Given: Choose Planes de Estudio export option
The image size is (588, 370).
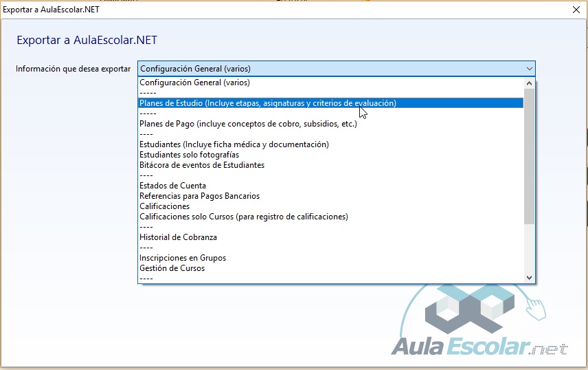Looking at the screenshot, I should click(267, 103).
